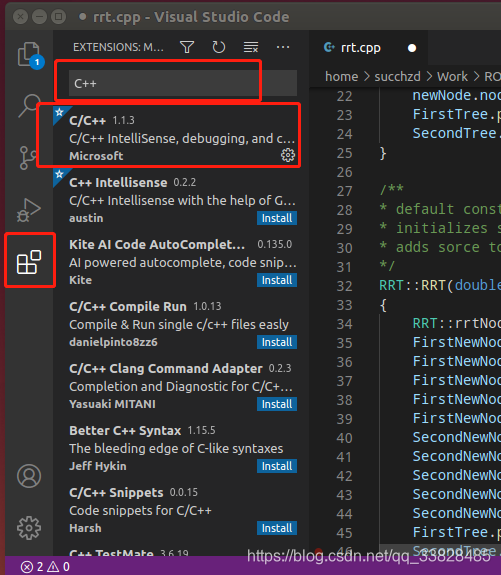Open the Accounts menu icon
Screen dimensions: 501x575
[29, 476]
